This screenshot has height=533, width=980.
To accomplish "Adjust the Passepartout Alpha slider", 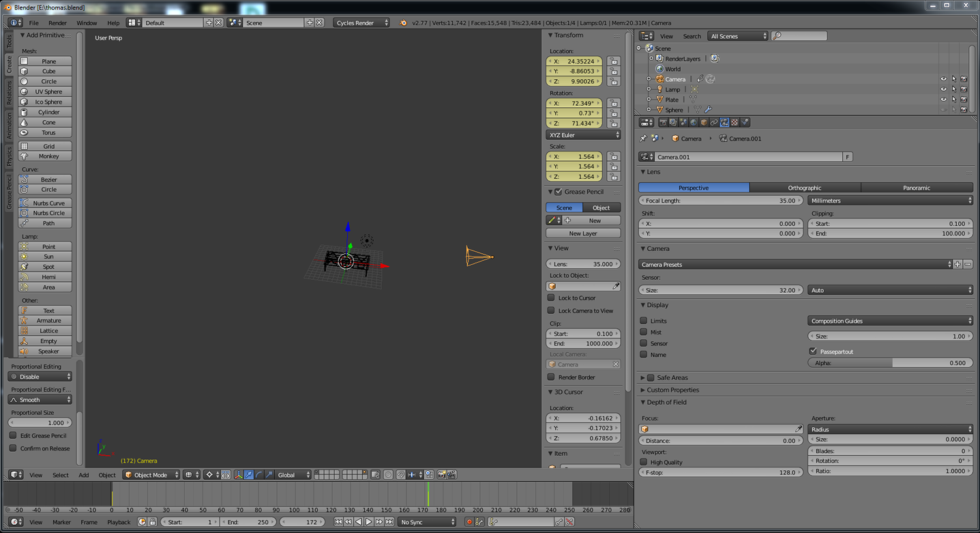I will [890, 363].
